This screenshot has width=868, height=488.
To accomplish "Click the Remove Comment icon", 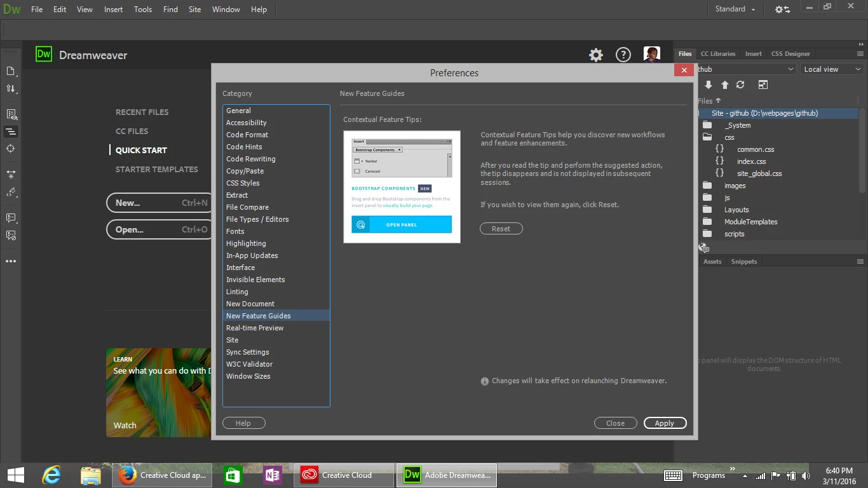I will 11,235.
